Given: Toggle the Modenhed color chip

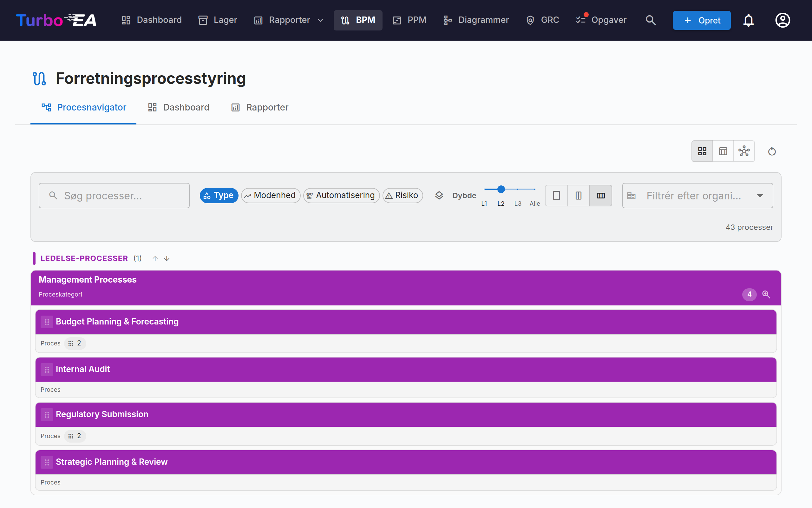Looking at the screenshot, I should coord(271,195).
